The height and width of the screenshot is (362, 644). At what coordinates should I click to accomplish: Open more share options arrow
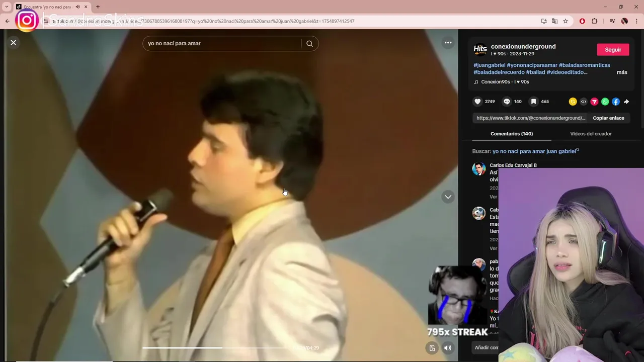click(x=626, y=102)
